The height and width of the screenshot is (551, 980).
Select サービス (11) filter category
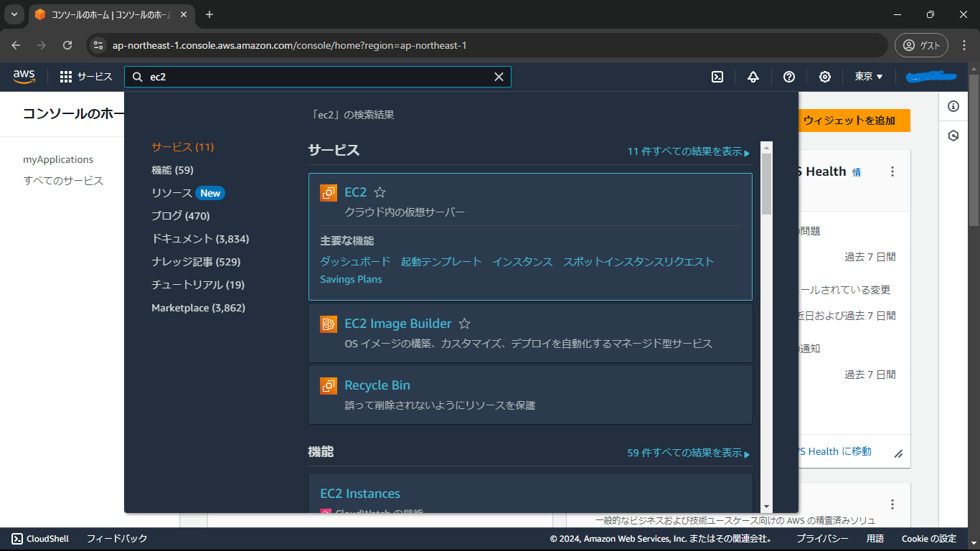tap(183, 147)
